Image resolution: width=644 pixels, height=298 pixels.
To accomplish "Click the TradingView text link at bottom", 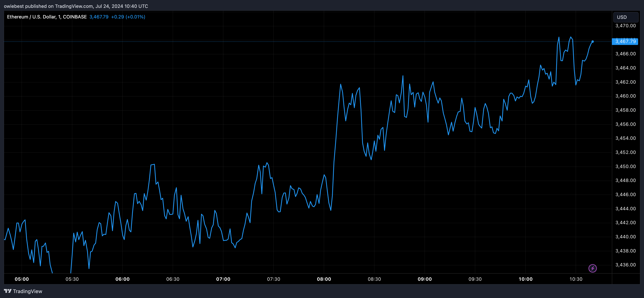I will click(27, 291).
